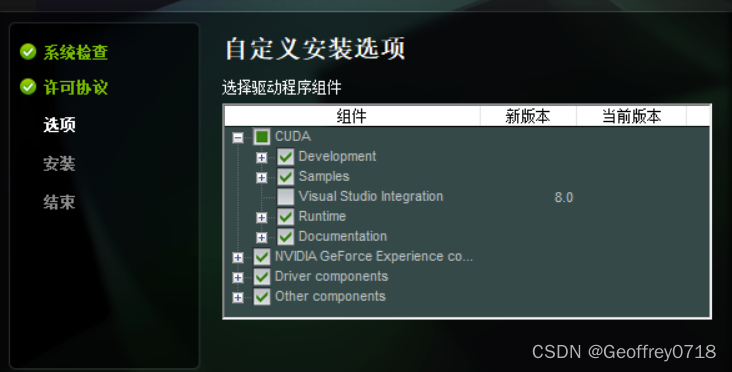Expand the Other components node
Image resolution: width=732 pixels, height=372 pixels.
click(238, 297)
